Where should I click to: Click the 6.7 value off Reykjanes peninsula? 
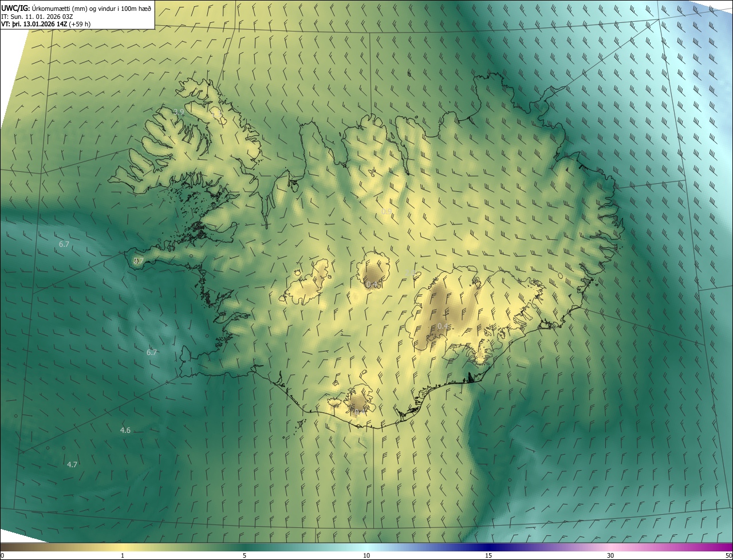[x=152, y=352]
